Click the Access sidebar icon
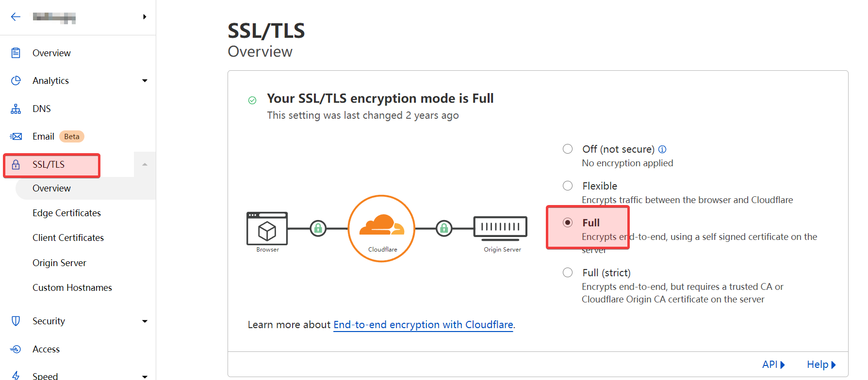The height and width of the screenshot is (380, 868). tap(16, 349)
